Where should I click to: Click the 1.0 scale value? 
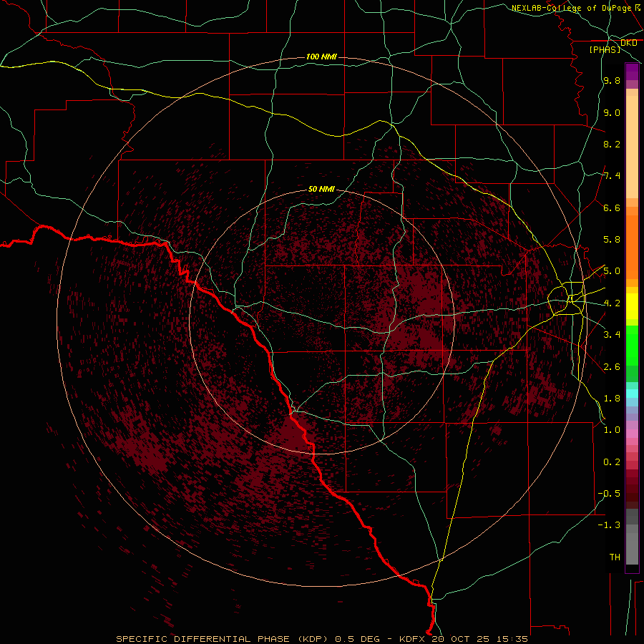tap(612, 430)
